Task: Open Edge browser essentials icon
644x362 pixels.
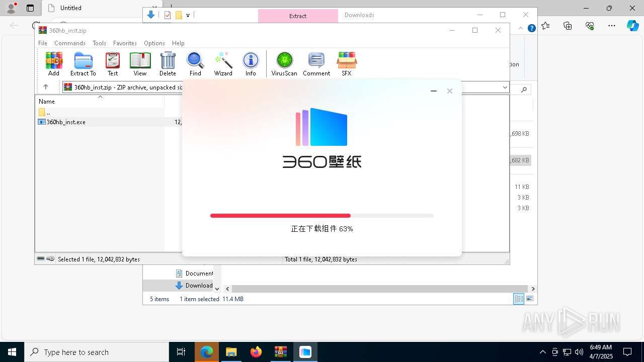Action: 590,26
